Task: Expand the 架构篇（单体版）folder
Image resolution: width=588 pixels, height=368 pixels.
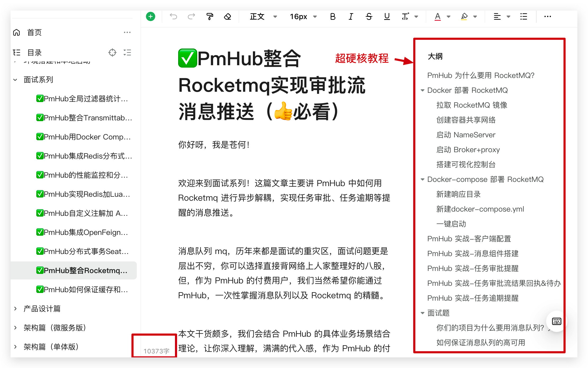Action: coord(15,347)
